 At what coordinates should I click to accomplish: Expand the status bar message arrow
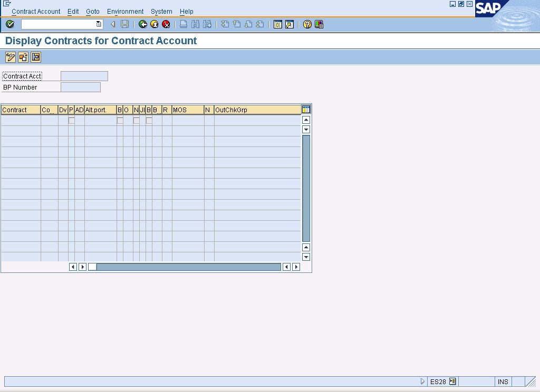(x=422, y=381)
